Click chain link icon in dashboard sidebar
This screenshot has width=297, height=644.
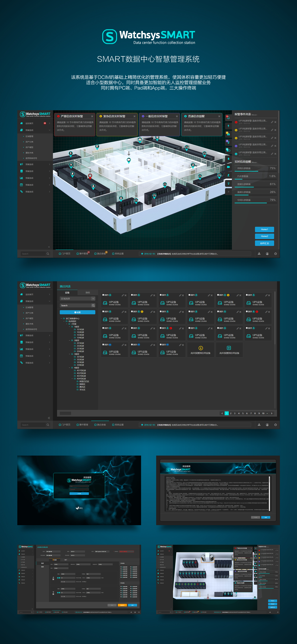[x=22, y=191]
